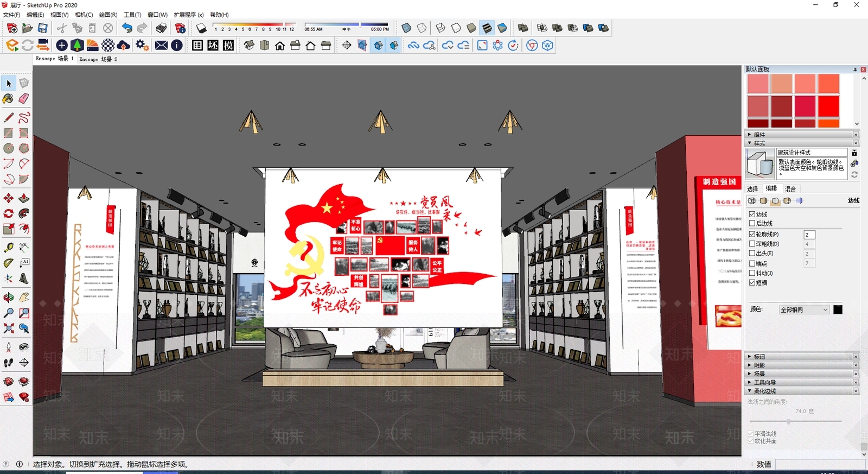
Task: Select the Tape Measure tool
Action: tap(8, 248)
